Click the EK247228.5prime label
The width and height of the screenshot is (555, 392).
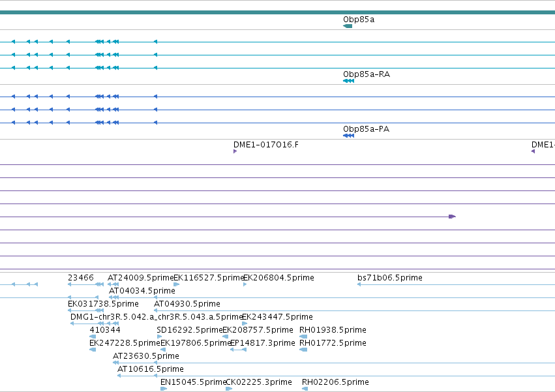tap(125, 343)
